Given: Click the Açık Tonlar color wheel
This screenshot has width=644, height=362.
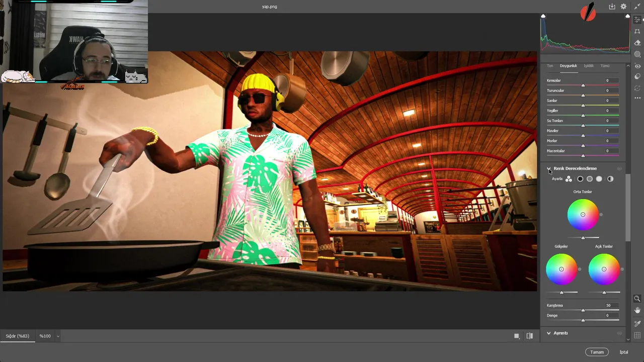Looking at the screenshot, I should pyautogui.click(x=604, y=269).
